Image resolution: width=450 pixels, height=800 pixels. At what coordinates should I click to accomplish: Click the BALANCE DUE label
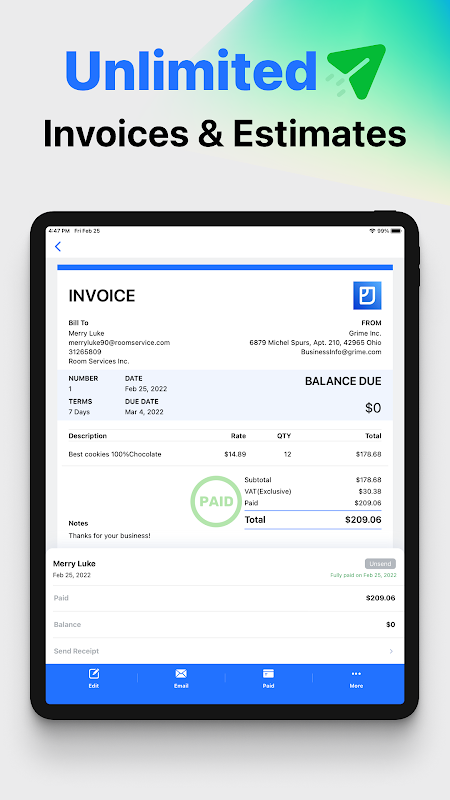click(x=343, y=381)
